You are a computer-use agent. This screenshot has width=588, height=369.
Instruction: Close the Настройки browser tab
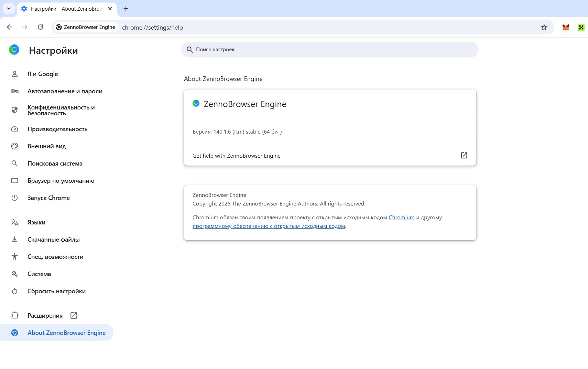tap(110, 9)
